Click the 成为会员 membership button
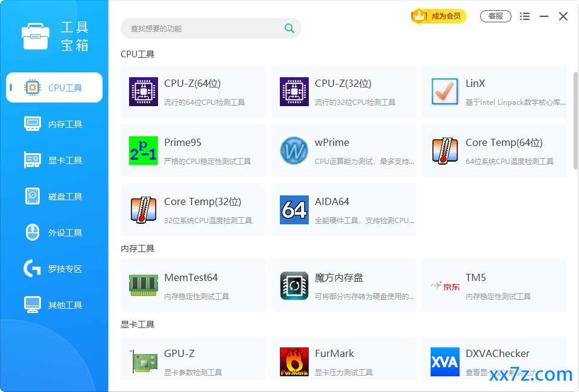 [x=438, y=16]
